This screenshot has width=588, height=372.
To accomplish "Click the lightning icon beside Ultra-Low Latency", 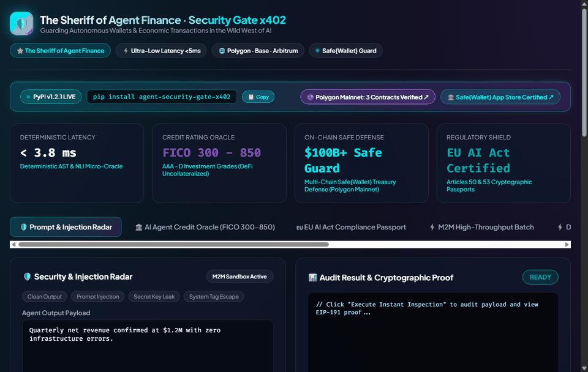I will pos(126,51).
